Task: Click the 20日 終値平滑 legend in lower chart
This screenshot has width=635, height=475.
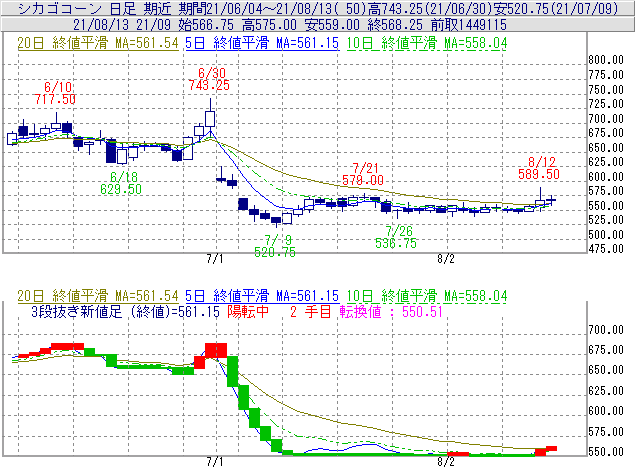Action: [x=98, y=296]
